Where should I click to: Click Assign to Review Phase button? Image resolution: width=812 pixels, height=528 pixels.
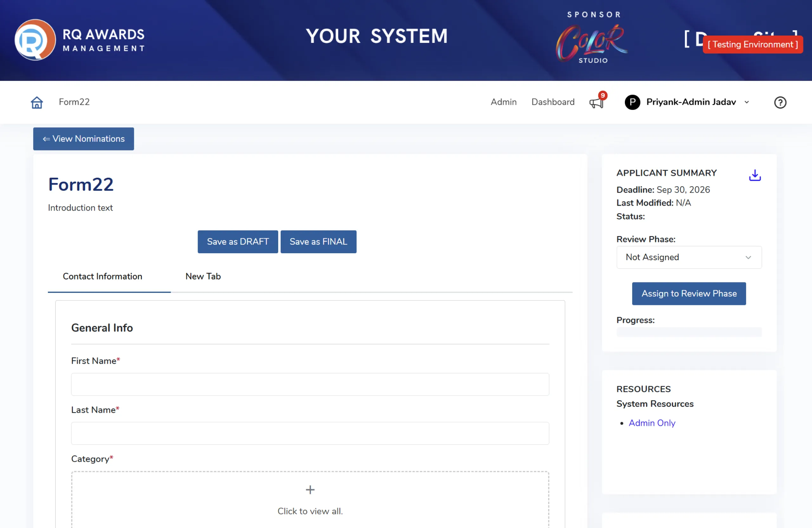click(689, 294)
